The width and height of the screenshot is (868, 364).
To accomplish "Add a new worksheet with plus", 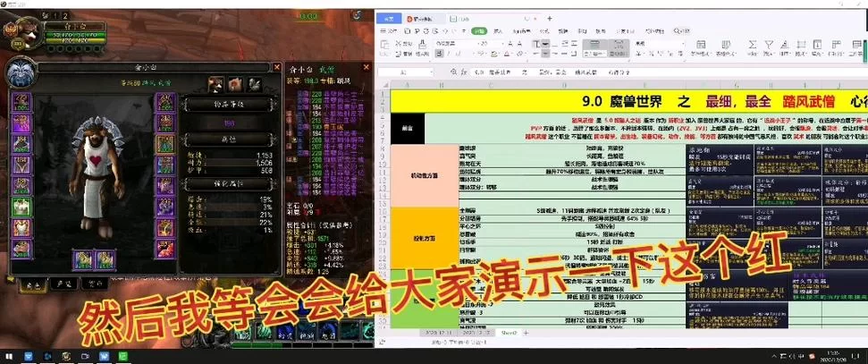I will (527, 333).
